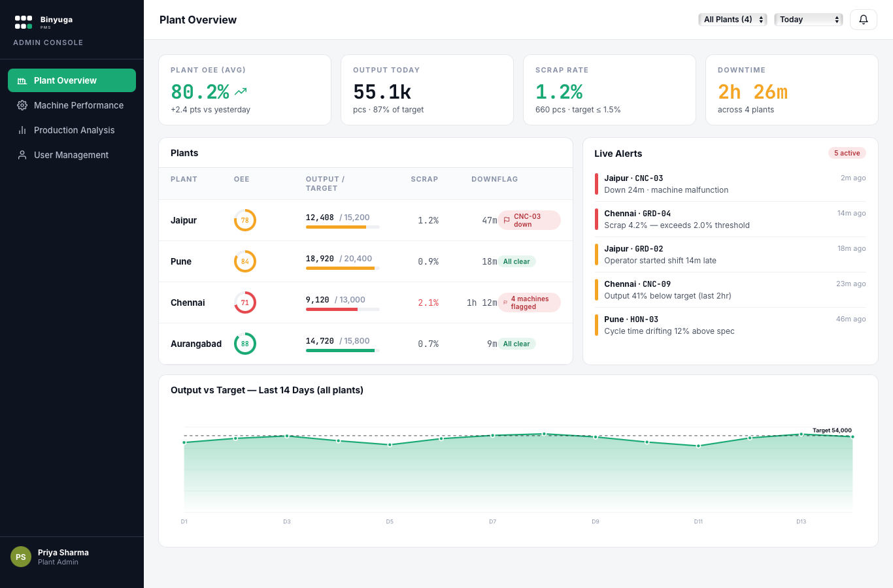Click the Target 54,000 chart label
Viewport: 893px width, 588px height.
coord(832,430)
